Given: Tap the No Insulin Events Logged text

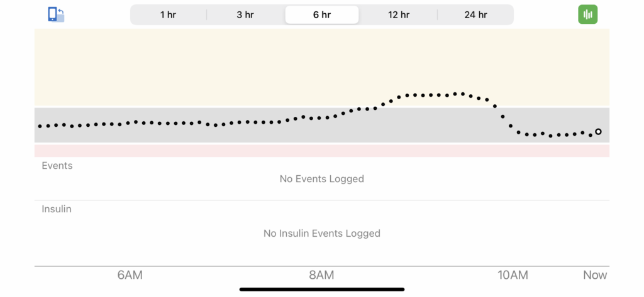Looking at the screenshot, I should pos(321,234).
